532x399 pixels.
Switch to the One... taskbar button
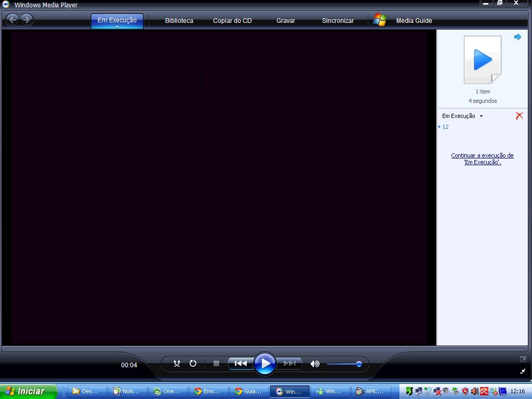[x=168, y=392]
